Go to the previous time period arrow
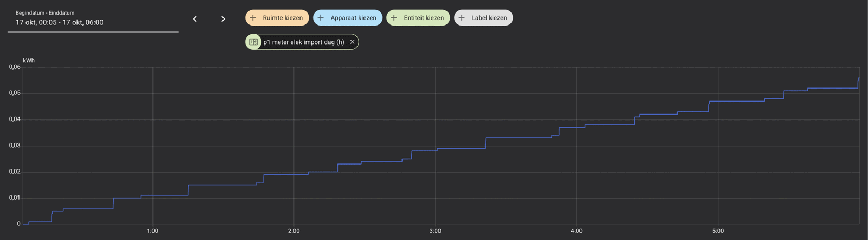The height and width of the screenshot is (240, 868). coord(195,19)
